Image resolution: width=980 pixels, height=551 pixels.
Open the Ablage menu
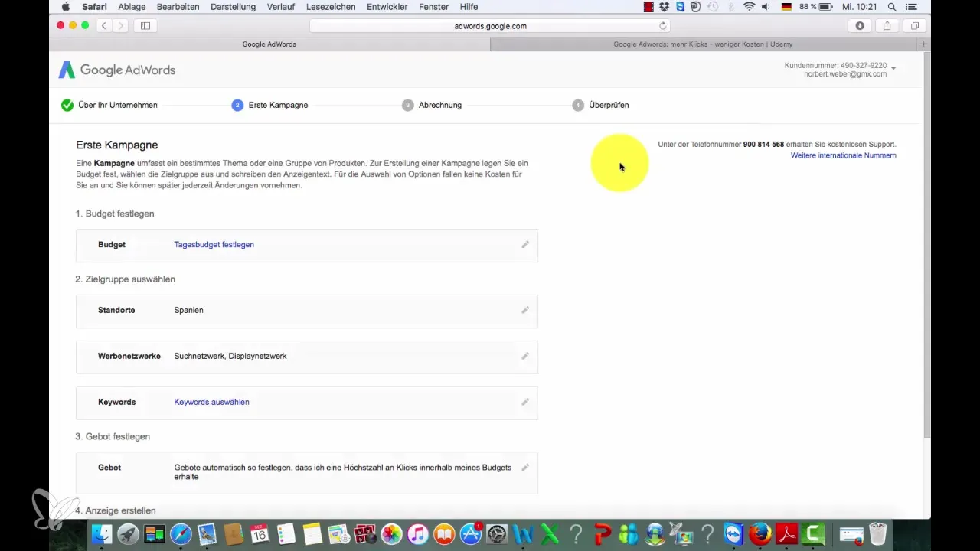coord(131,7)
